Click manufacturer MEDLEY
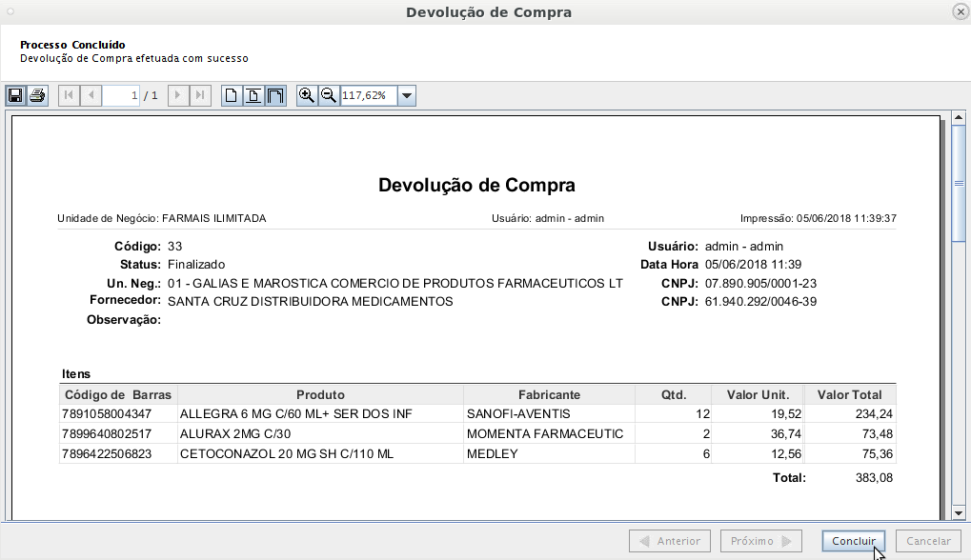The width and height of the screenshot is (971, 560). coord(493,453)
